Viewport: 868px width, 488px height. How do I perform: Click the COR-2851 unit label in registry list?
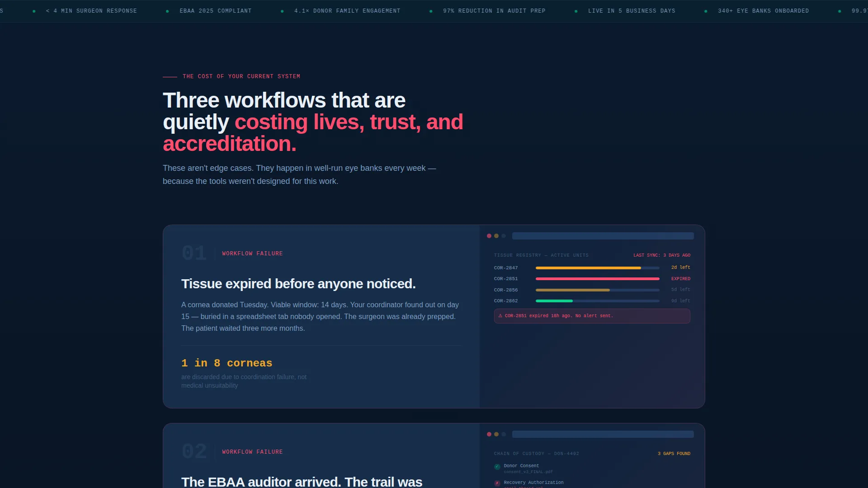coord(506,279)
